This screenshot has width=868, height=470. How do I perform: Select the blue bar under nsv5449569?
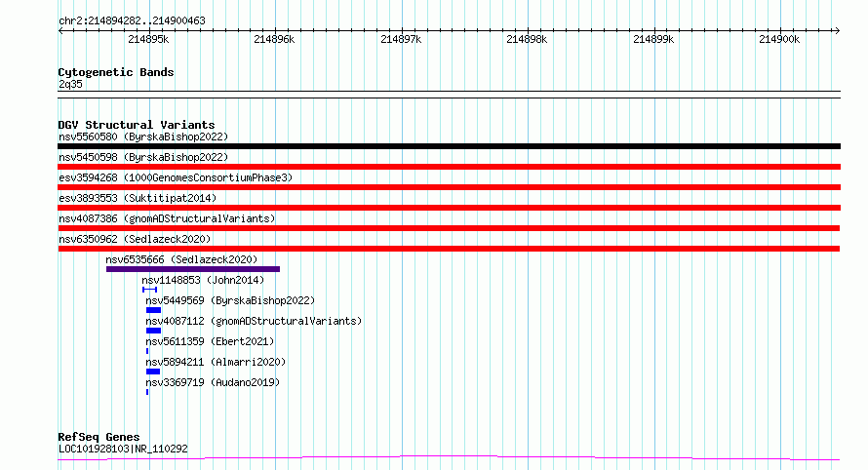tap(153, 310)
